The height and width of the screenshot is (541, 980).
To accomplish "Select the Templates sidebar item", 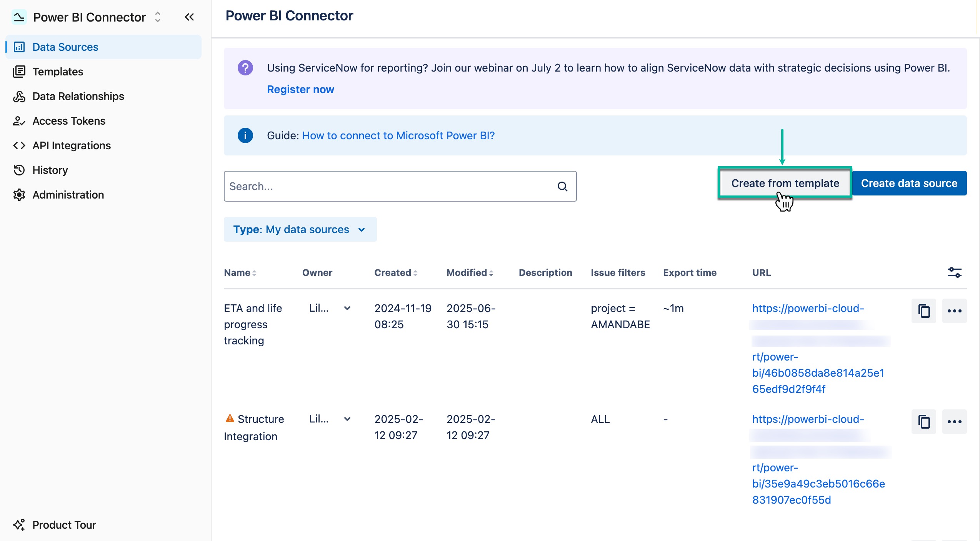I will coord(58,71).
